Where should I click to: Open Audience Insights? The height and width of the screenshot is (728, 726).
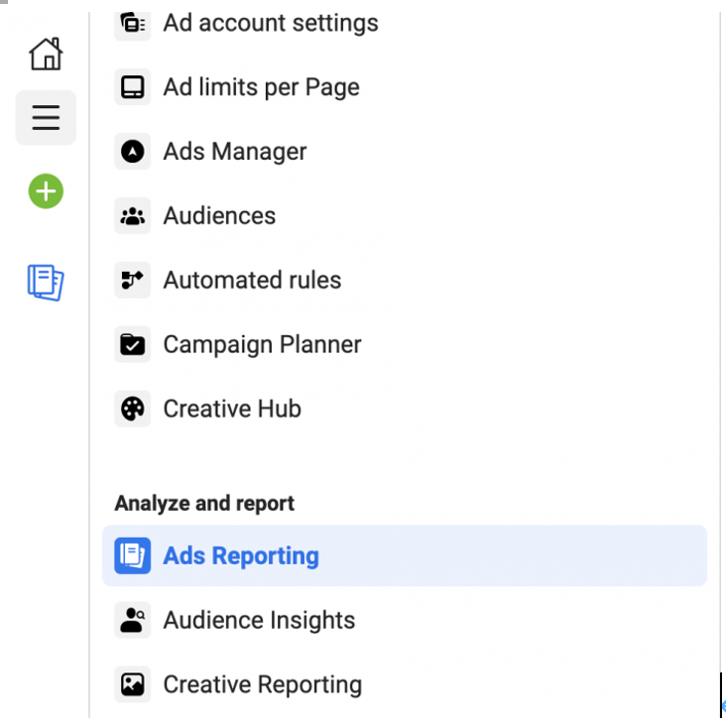259,620
